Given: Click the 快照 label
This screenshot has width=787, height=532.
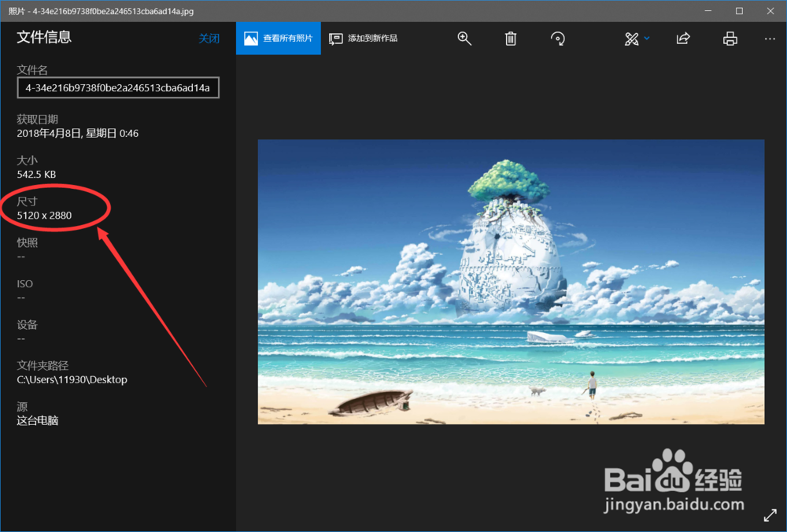Looking at the screenshot, I should (27, 243).
